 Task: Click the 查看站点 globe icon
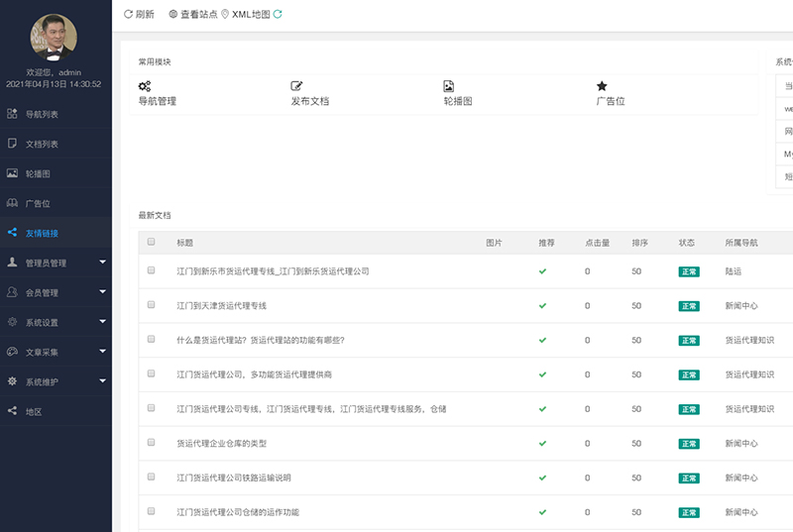(x=173, y=14)
